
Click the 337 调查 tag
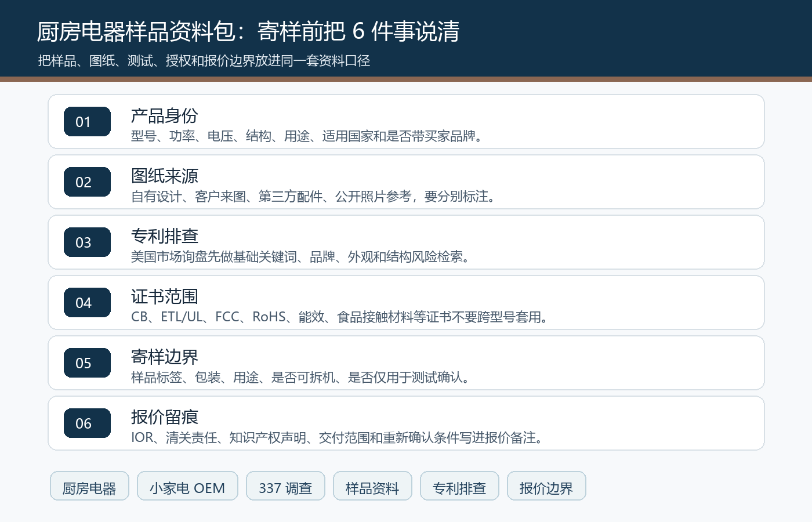[285, 486]
